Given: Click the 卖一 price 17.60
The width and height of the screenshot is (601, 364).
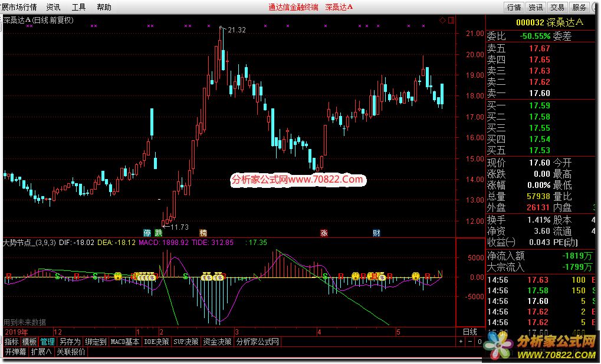Looking at the screenshot, I should [540, 93].
